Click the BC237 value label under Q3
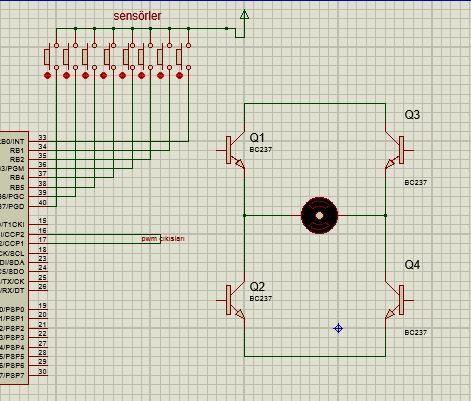471x401 pixels. [x=415, y=183]
